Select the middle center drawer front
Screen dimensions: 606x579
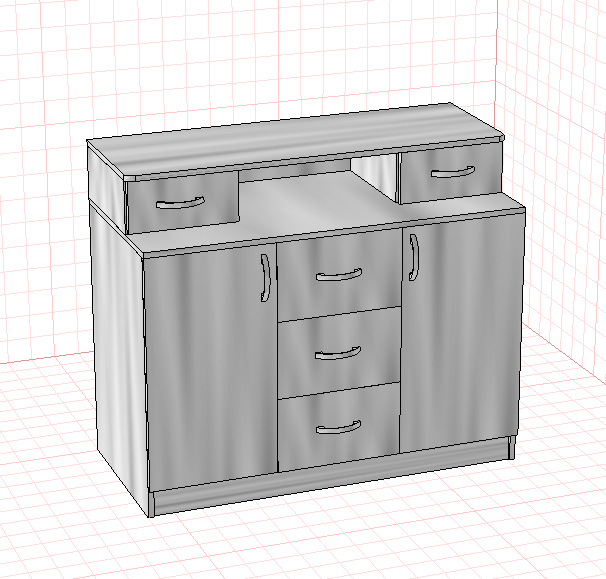pyautogui.click(x=339, y=353)
